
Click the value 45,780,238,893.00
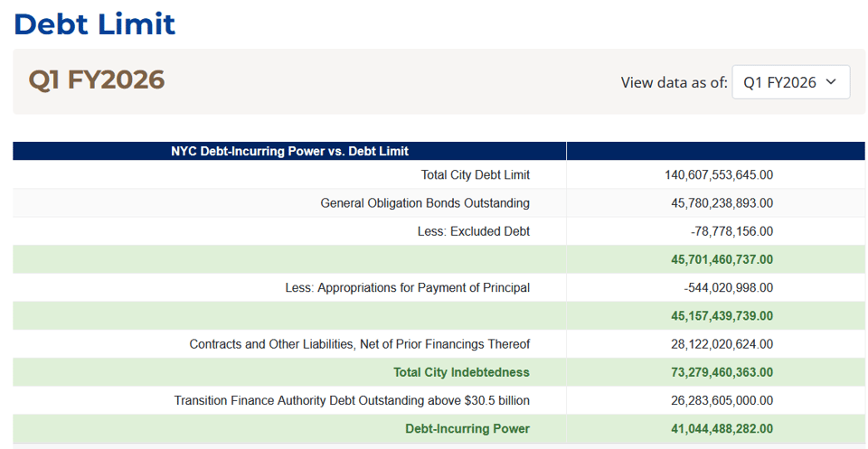pos(722,203)
